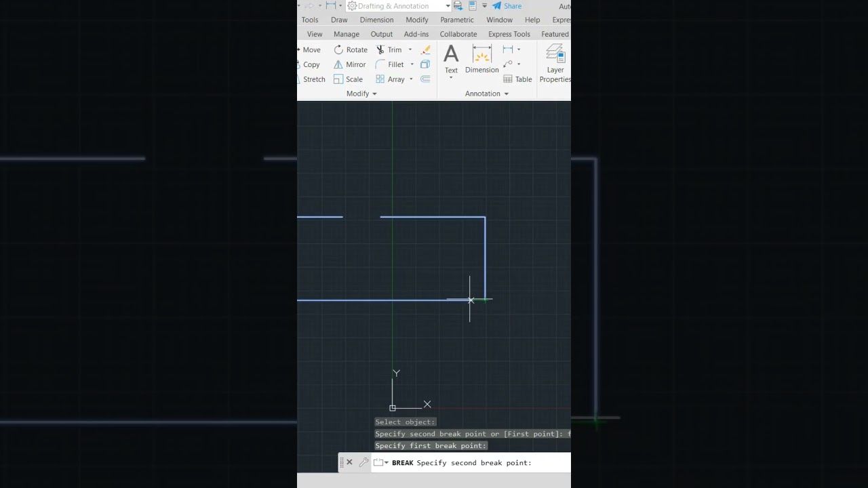The height and width of the screenshot is (488, 868).
Task: Open Layer Properties
Action: coord(555,64)
